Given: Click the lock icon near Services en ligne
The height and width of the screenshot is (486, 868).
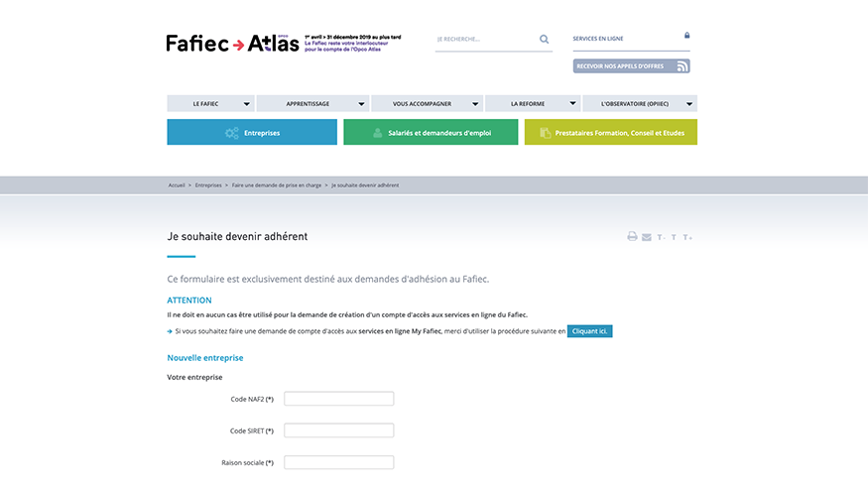Looking at the screenshot, I should [687, 35].
